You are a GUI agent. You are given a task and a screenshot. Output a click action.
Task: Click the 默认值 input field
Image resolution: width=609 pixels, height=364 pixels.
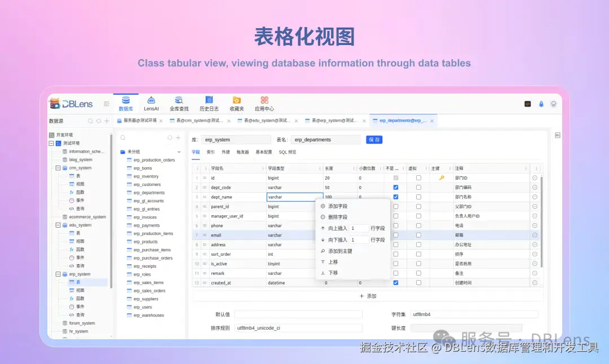(x=299, y=314)
